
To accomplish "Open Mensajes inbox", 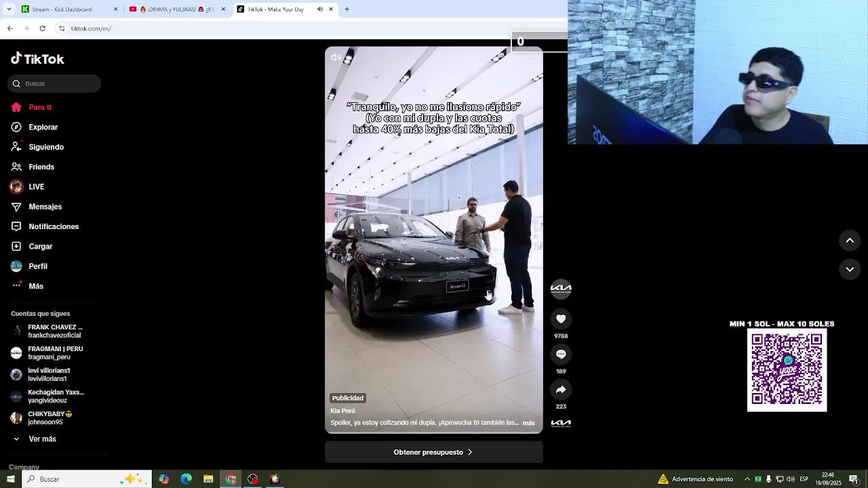I will (x=45, y=207).
